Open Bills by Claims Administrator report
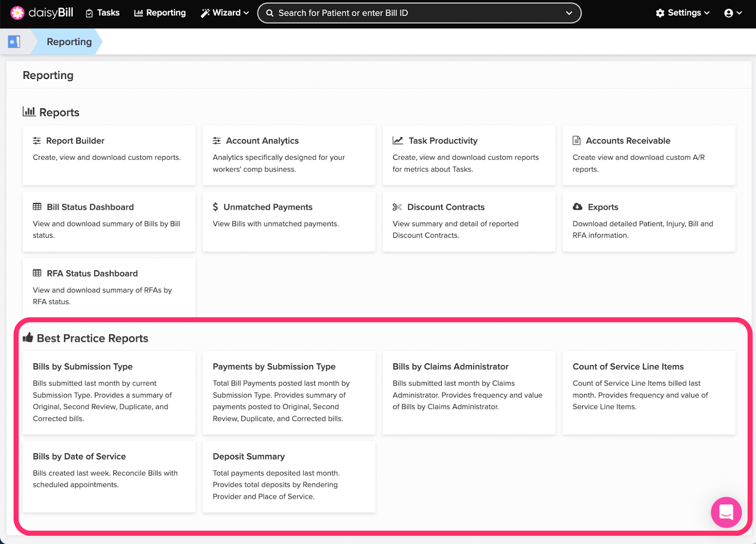The image size is (756, 544). coord(469,393)
